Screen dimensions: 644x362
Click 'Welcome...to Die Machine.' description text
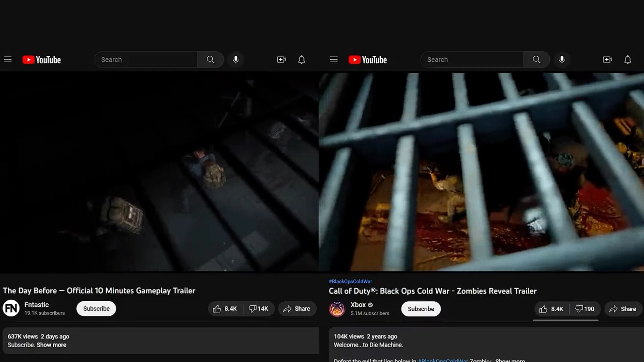tap(368, 345)
